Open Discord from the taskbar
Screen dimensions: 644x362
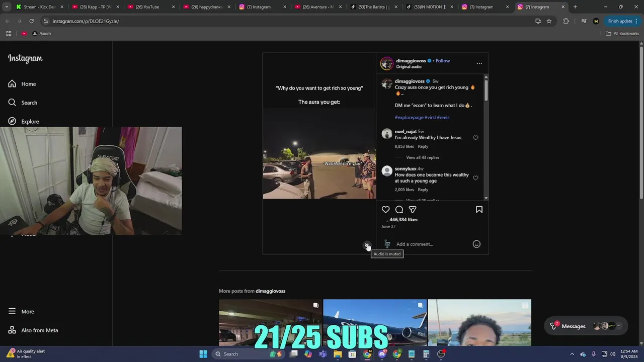(382, 354)
